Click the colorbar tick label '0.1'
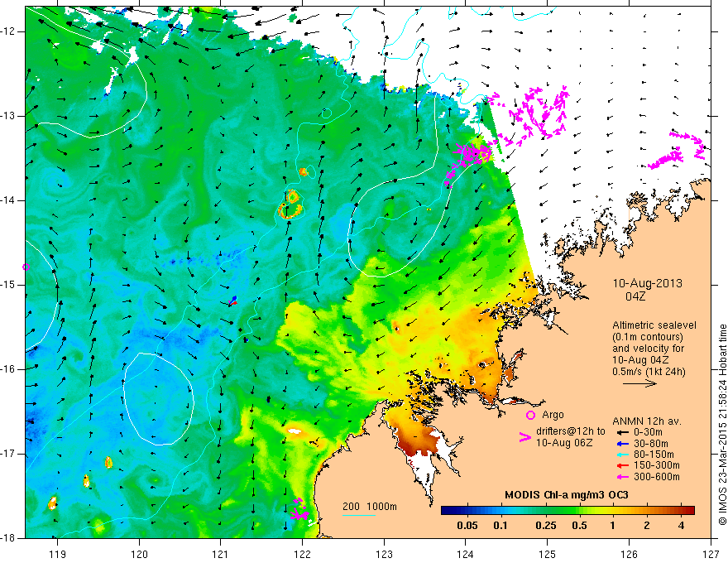The image size is (728, 563). [500, 526]
